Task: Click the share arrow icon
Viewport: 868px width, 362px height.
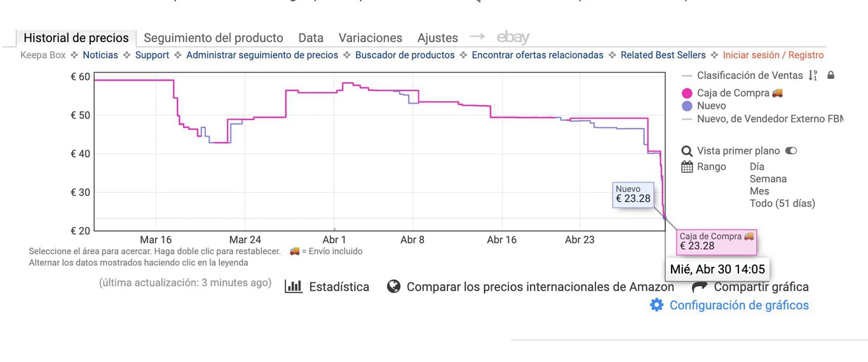Action: point(700,286)
